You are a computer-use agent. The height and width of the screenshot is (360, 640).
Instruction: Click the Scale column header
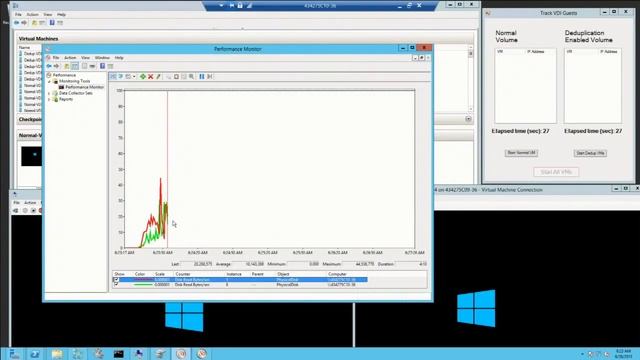tap(160, 274)
